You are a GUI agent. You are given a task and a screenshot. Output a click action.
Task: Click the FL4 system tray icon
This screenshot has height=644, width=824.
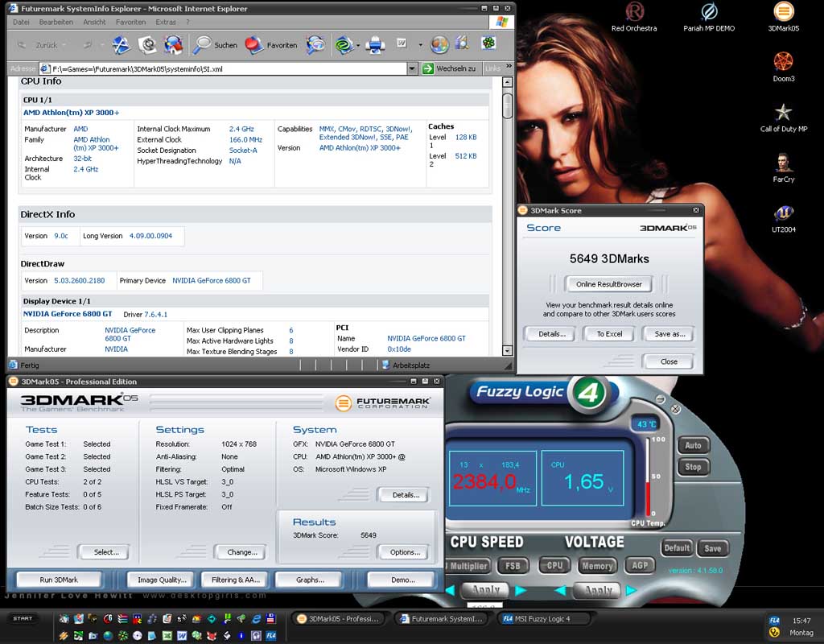pos(774,621)
